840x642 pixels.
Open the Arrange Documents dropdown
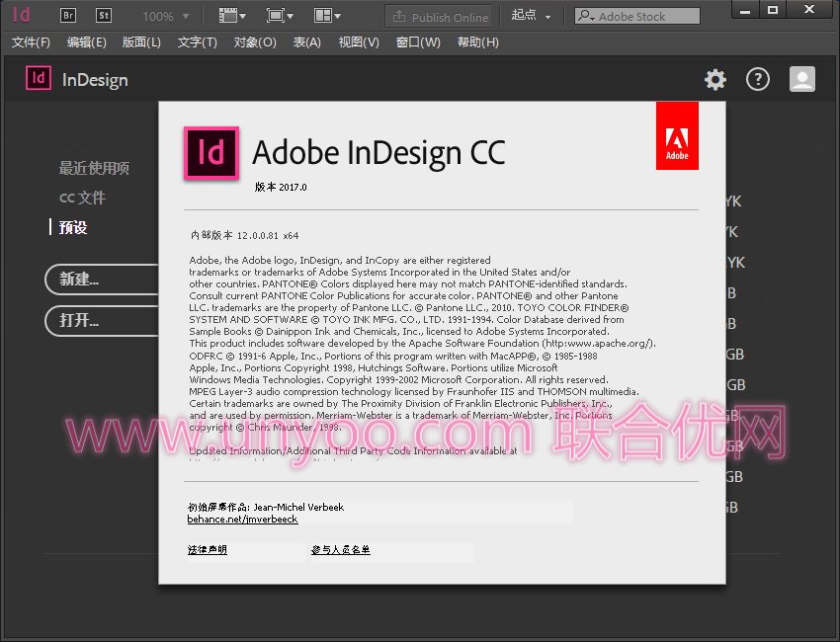(327, 16)
